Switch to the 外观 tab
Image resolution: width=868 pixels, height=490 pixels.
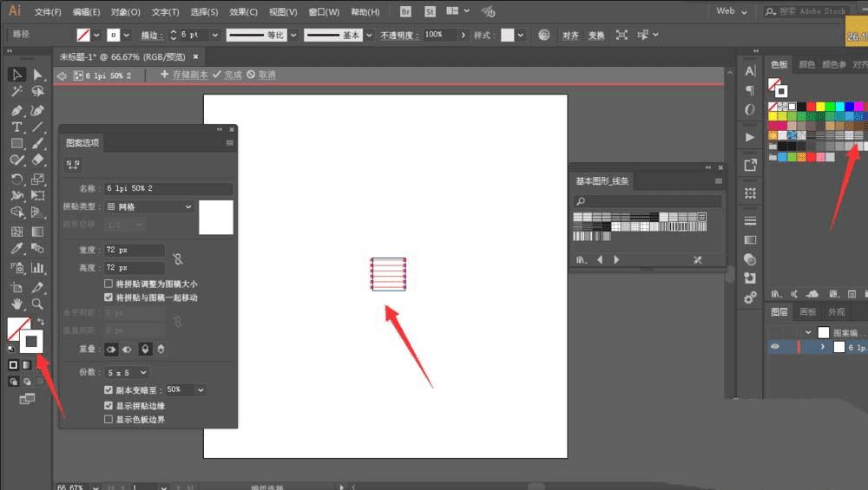pyautogui.click(x=837, y=312)
